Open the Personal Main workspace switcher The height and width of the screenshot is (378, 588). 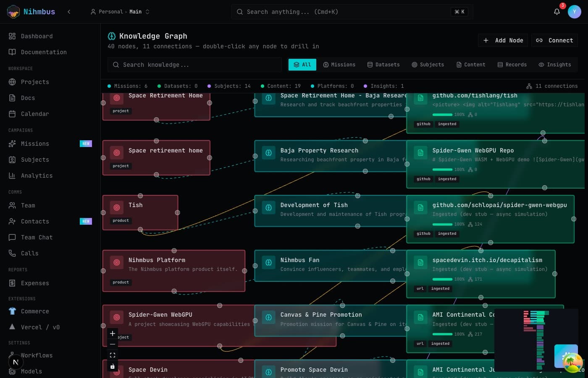(x=120, y=12)
